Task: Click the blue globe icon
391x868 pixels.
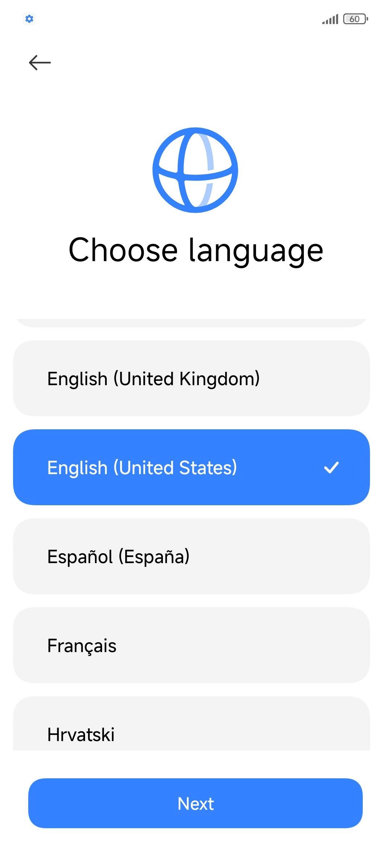Action: [195, 170]
